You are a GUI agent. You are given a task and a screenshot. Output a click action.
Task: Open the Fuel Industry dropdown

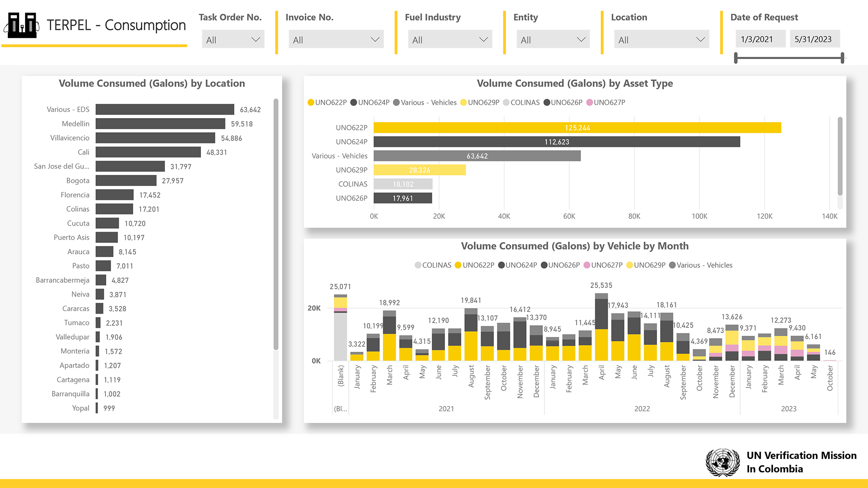click(450, 39)
